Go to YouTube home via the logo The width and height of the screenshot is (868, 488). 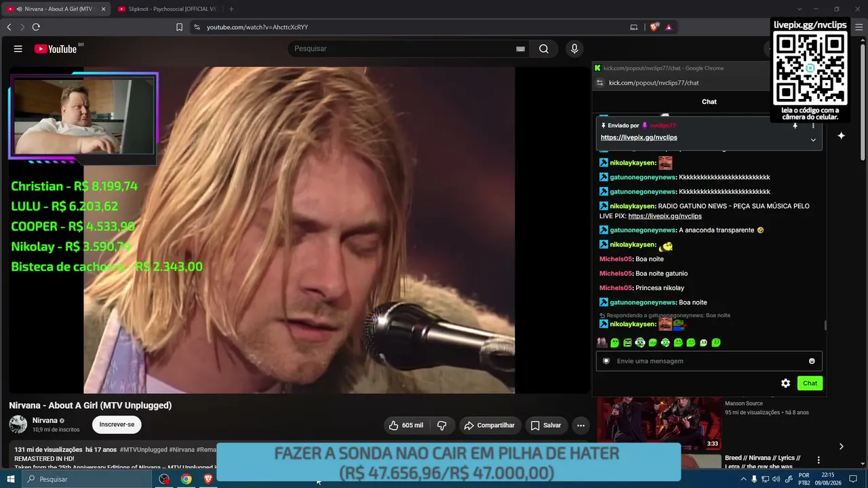pos(56,49)
